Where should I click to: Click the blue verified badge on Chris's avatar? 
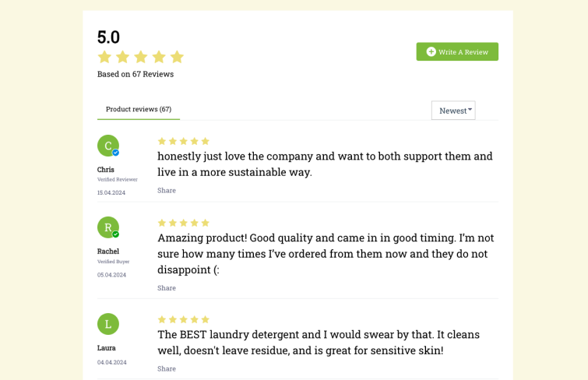116,153
